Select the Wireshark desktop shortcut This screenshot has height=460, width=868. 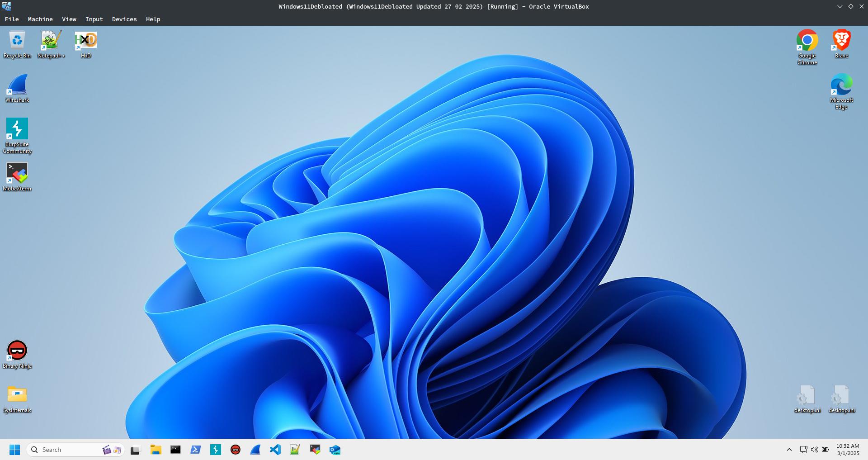[17, 89]
